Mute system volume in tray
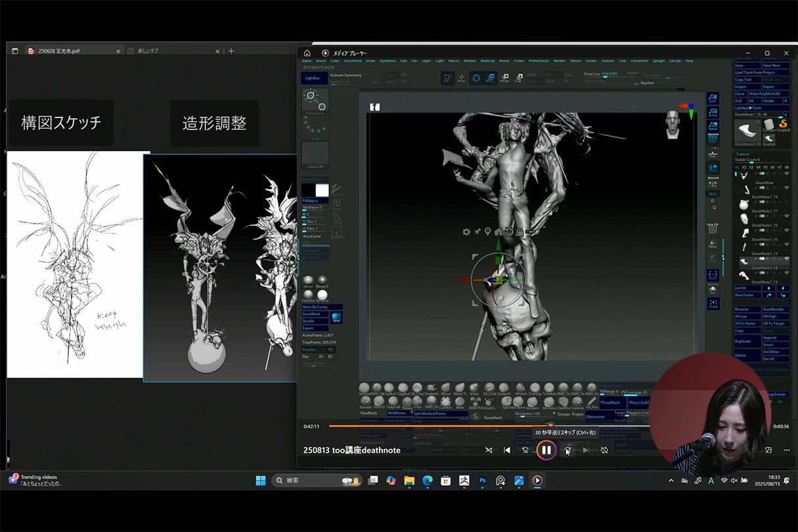 tap(735, 481)
